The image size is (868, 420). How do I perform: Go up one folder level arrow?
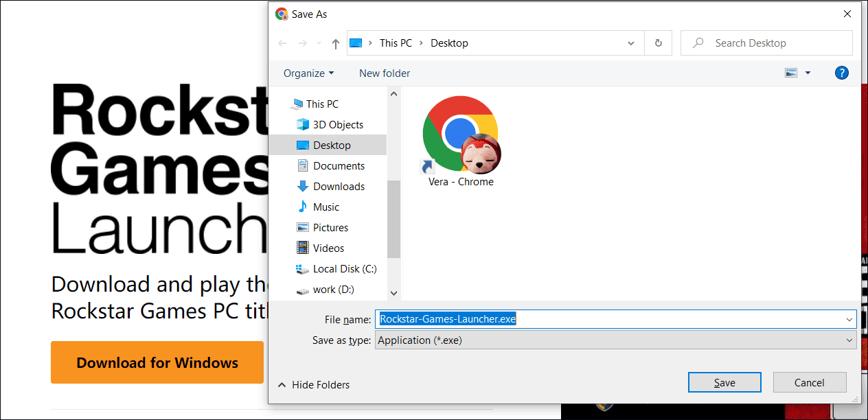pyautogui.click(x=335, y=43)
